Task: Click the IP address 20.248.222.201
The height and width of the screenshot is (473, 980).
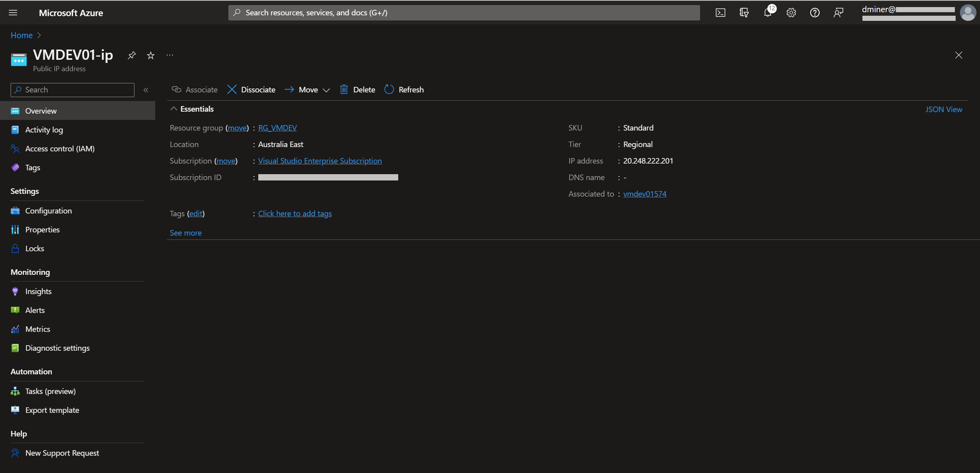Action: 648,161
